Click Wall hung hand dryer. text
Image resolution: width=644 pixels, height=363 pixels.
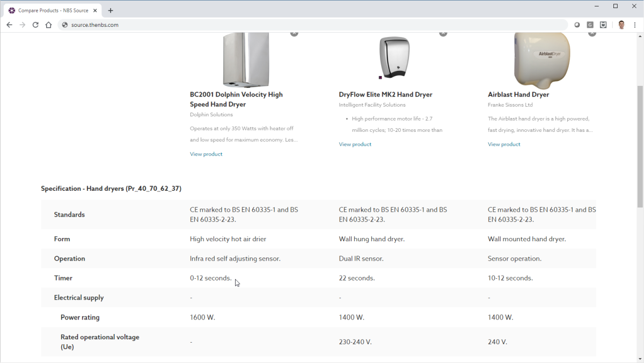tap(372, 239)
